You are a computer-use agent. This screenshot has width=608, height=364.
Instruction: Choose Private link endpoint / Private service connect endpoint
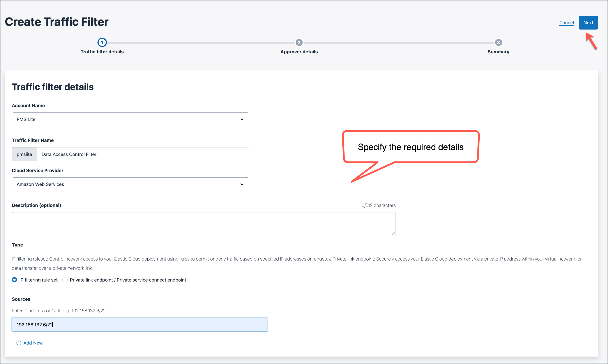(x=65, y=280)
